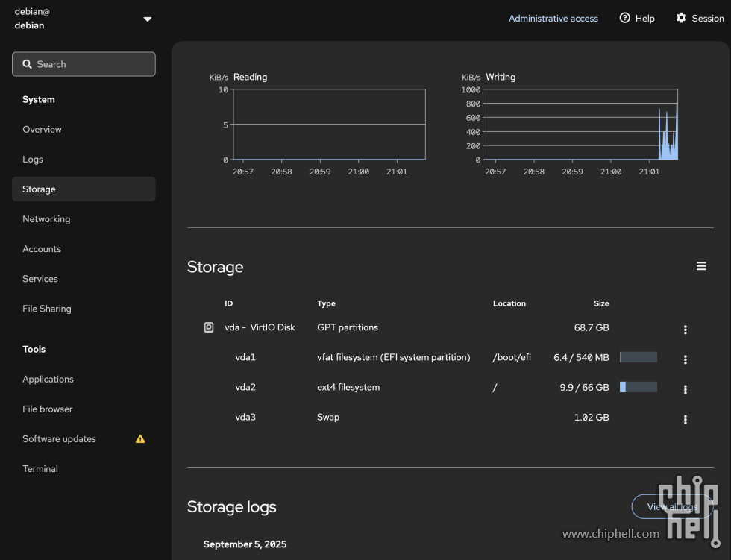Click the Search input field
This screenshot has width=731, height=560.
[x=84, y=64]
